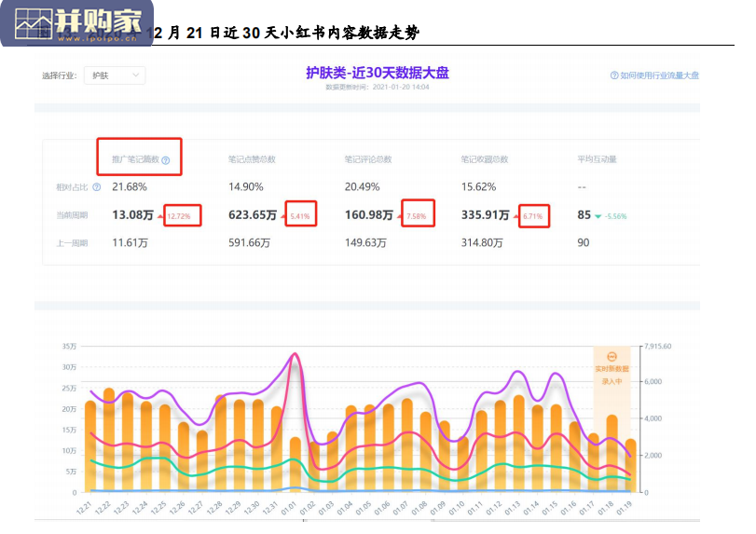Click the 当前周期 row label
The image size is (756, 534).
(x=72, y=215)
